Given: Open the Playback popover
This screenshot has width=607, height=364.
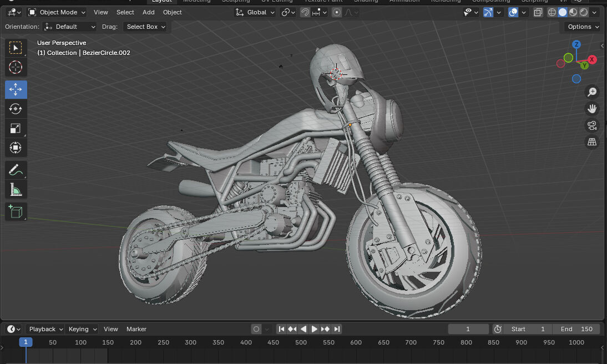Looking at the screenshot, I should [45, 329].
